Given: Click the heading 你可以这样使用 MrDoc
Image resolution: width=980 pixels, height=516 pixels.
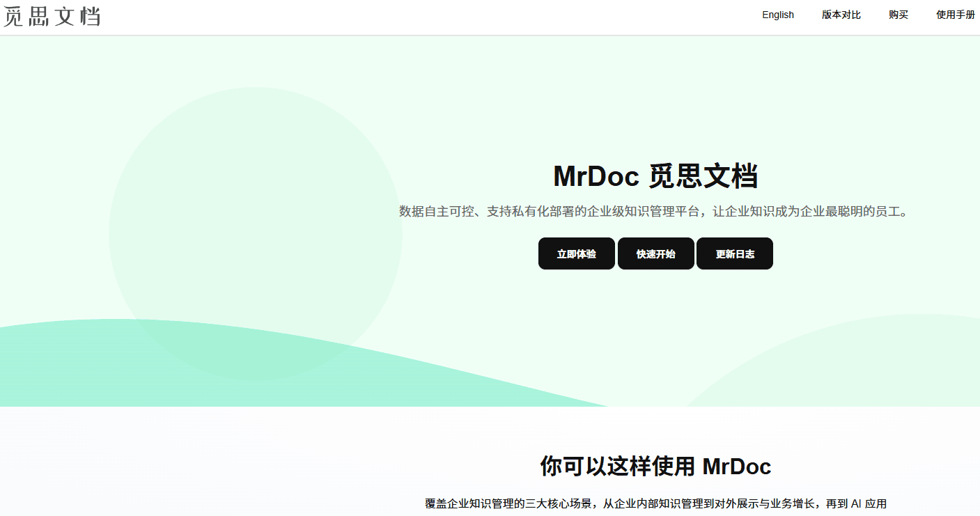Looking at the screenshot, I should click(x=655, y=466).
